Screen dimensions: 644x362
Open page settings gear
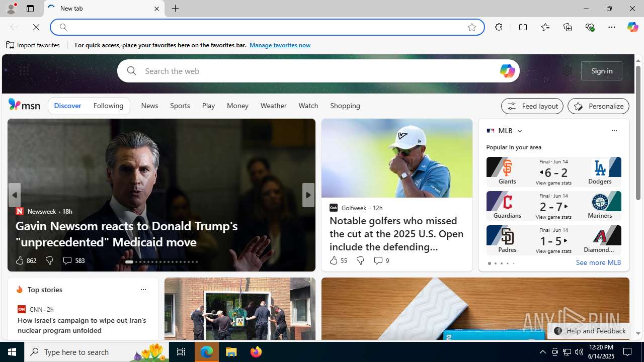coord(567,71)
